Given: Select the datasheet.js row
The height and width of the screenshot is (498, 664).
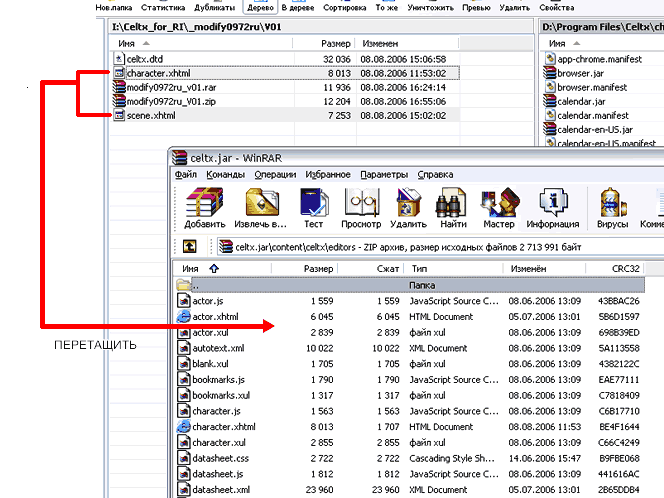Looking at the screenshot, I should tap(410, 474).
